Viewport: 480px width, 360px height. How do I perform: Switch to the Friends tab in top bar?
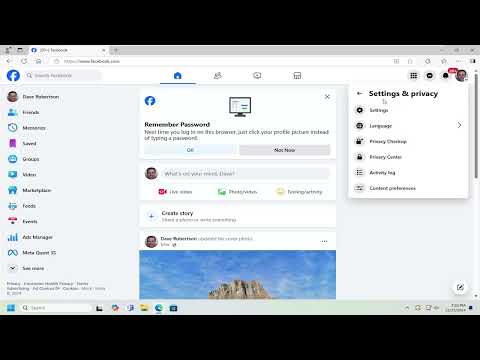(x=217, y=76)
